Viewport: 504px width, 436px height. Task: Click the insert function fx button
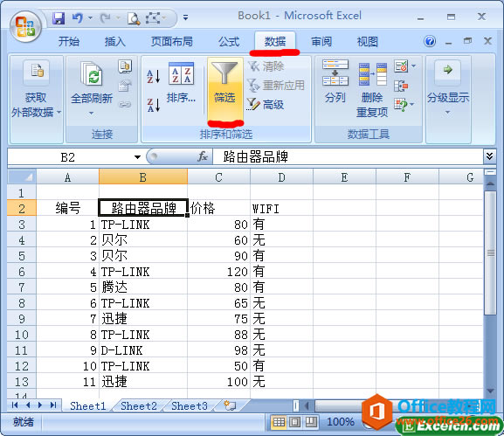(203, 157)
